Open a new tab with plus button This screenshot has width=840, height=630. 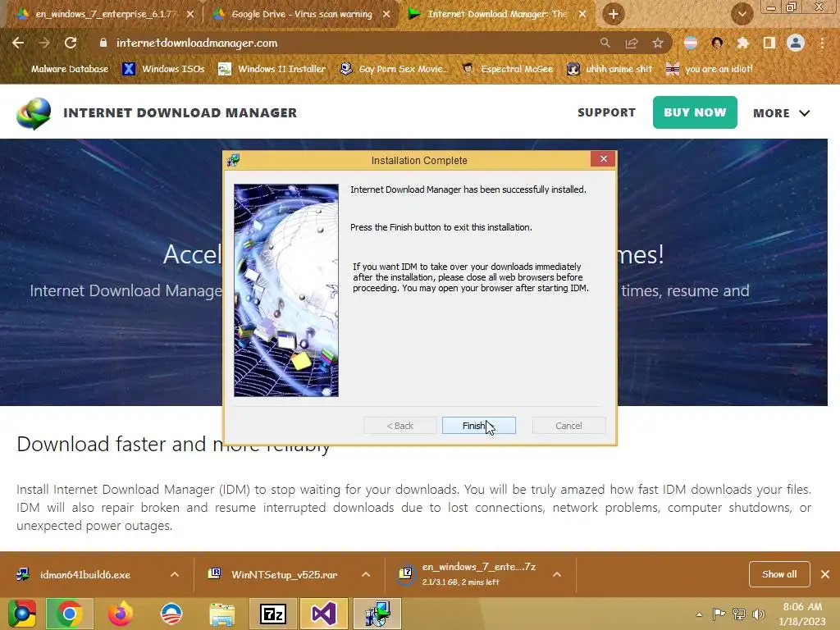tap(614, 14)
